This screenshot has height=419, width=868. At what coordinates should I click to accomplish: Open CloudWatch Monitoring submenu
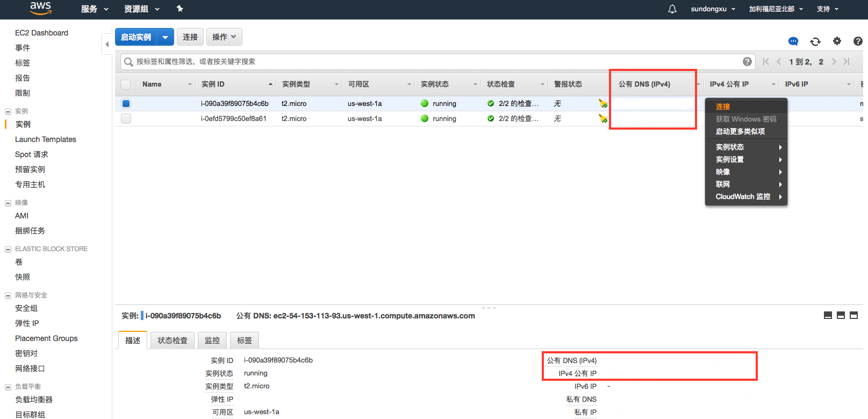click(746, 196)
